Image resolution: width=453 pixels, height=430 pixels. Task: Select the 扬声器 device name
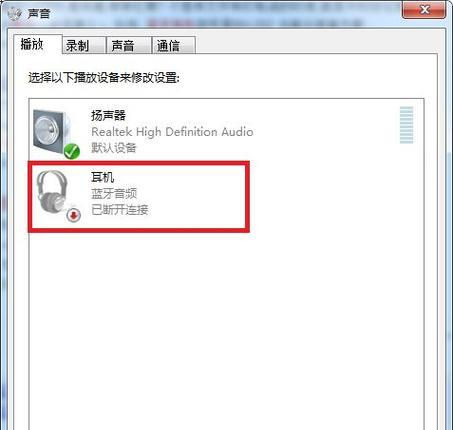point(108,116)
